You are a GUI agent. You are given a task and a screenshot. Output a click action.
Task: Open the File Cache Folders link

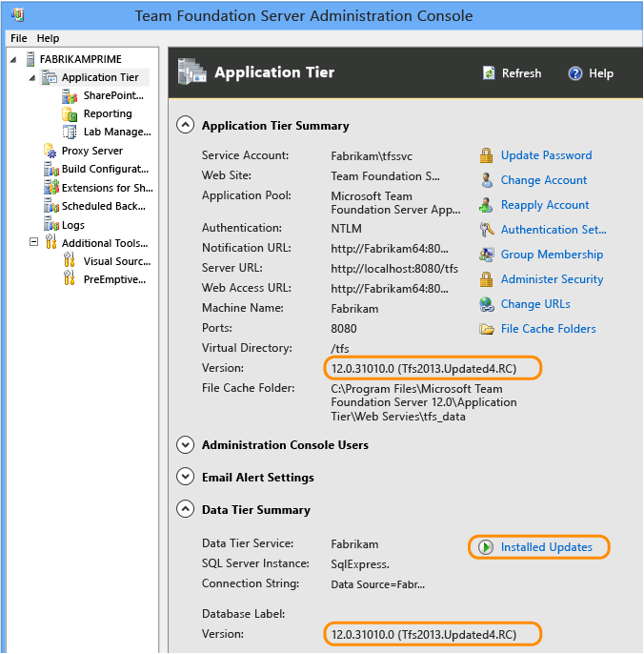(548, 329)
